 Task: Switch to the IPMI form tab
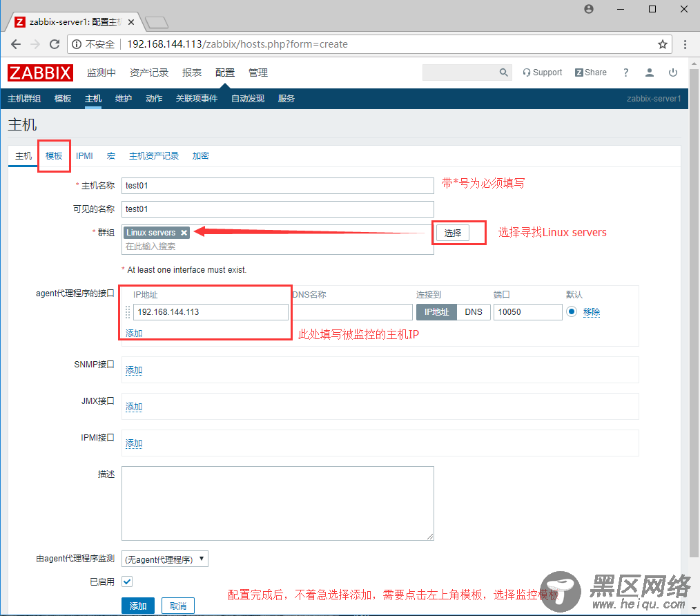(x=84, y=156)
